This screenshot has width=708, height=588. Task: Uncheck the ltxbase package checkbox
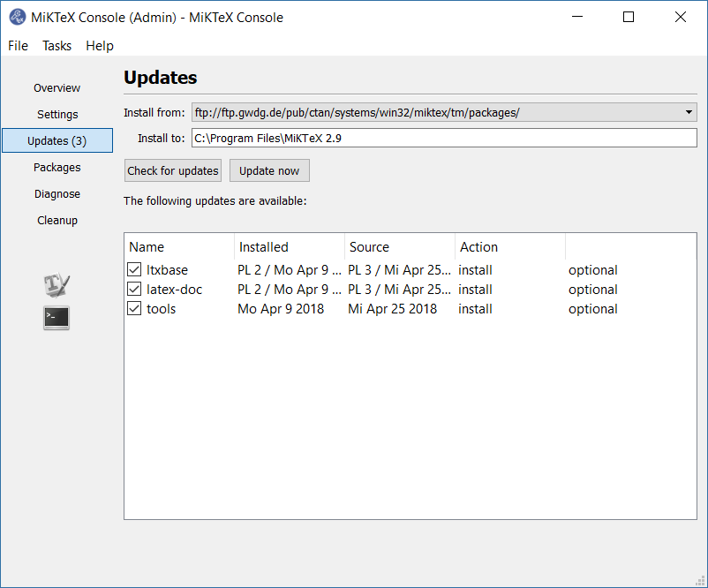(x=134, y=269)
